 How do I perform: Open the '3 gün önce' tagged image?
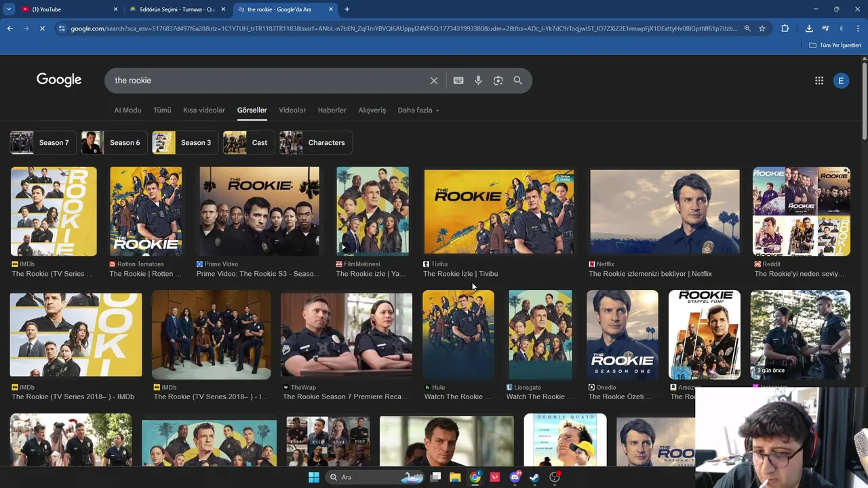tap(800, 335)
